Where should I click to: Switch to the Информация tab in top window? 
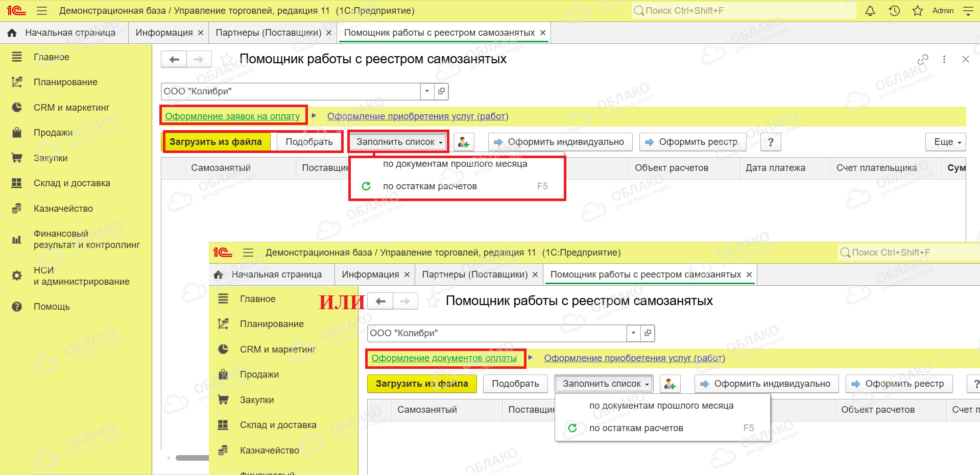[x=164, y=33]
